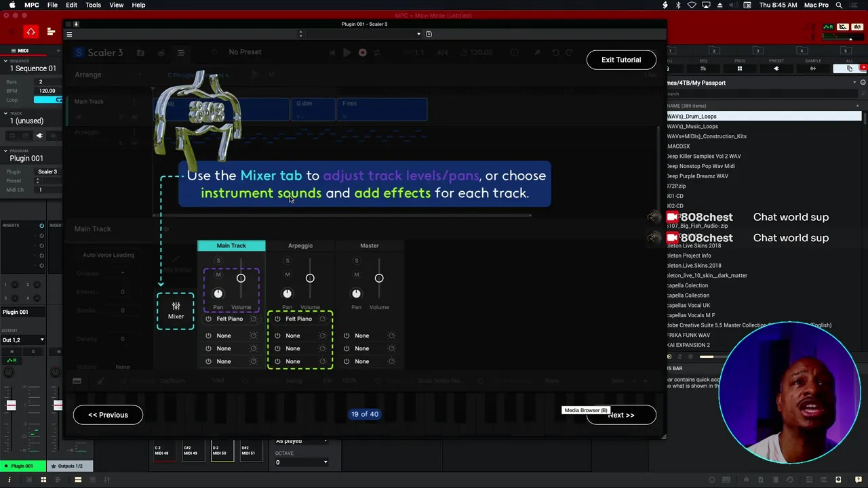Select Plugin 001 bottom tab

(x=23, y=466)
